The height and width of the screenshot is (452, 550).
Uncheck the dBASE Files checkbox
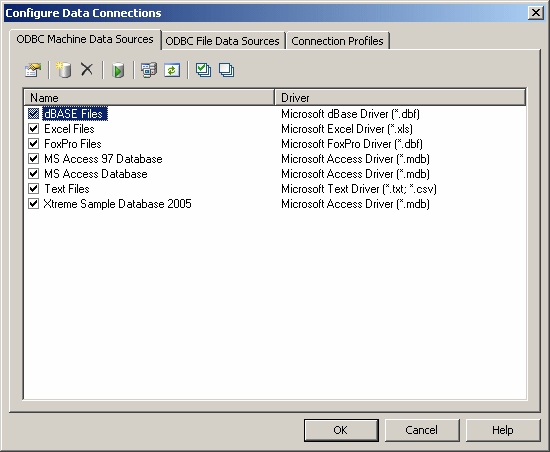(33, 114)
